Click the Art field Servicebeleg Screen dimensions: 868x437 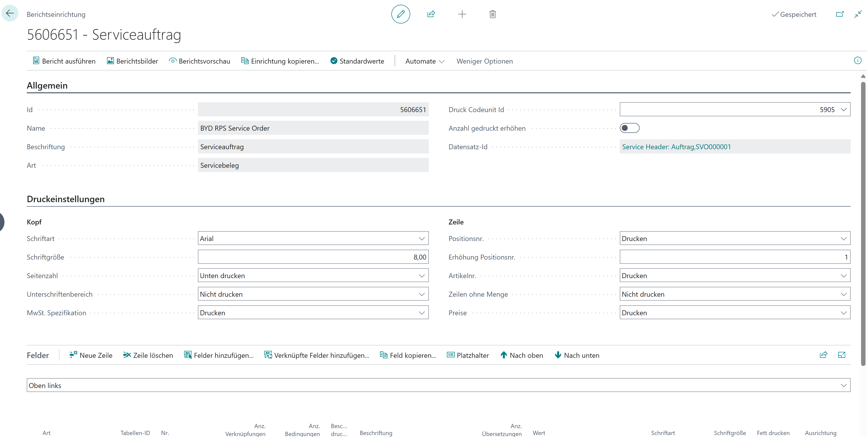(x=313, y=165)
